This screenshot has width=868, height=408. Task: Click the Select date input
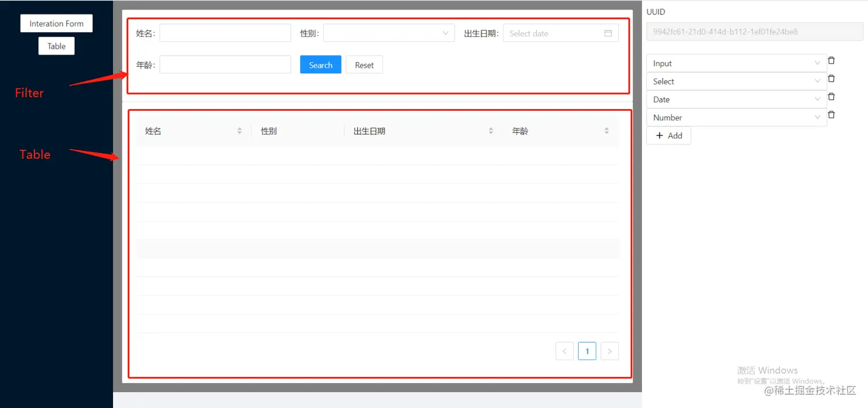561,33
